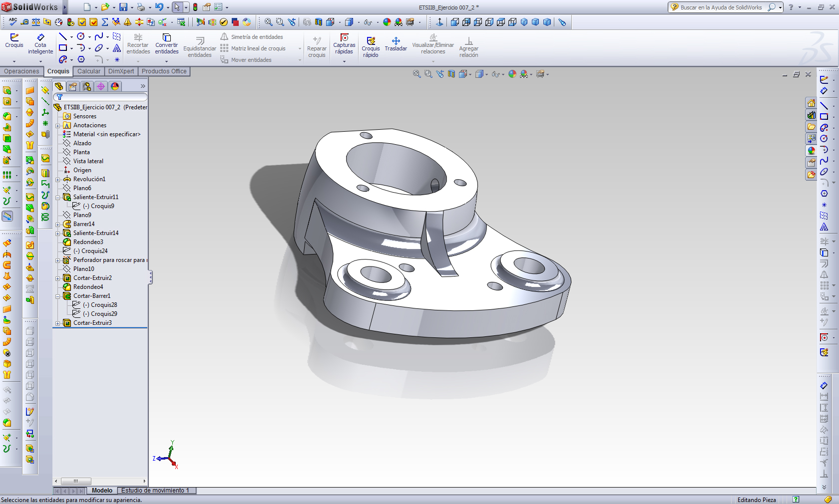Select Material sin especificar in tree
Screen dimensions: 839x504
(107, 134)
